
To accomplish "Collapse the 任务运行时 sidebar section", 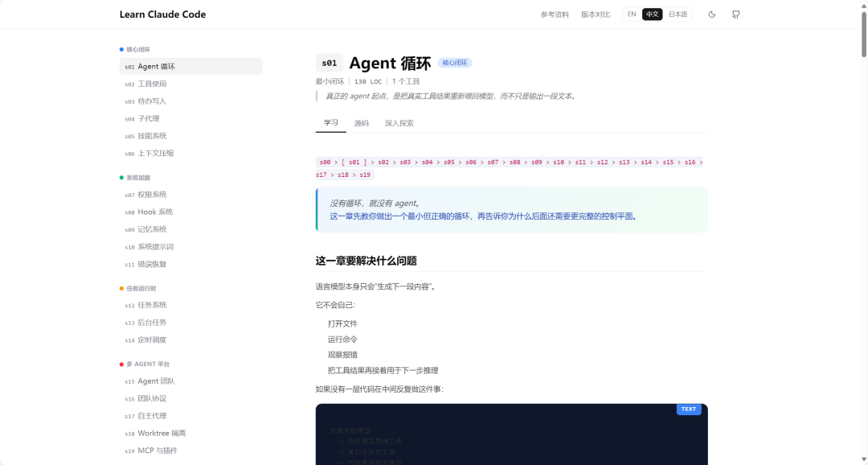I will point(143,288).
